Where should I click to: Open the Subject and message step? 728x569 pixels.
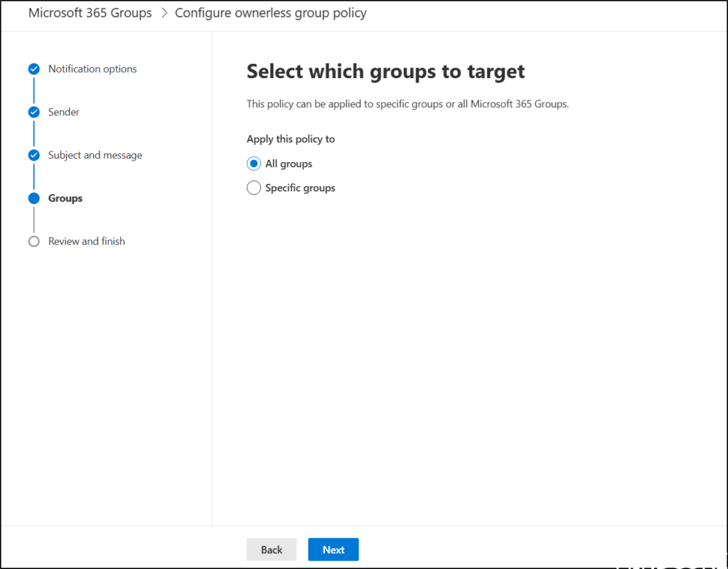point(95,156)
